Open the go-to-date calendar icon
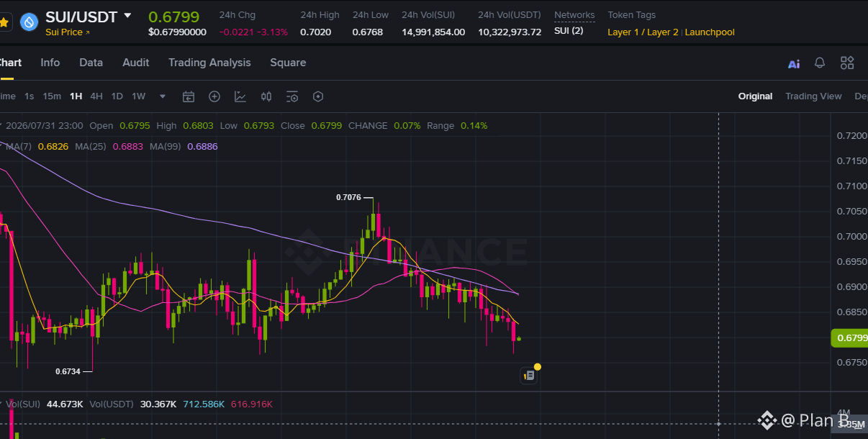This screenshot has height=439, width=868. [x=189, y=96]
